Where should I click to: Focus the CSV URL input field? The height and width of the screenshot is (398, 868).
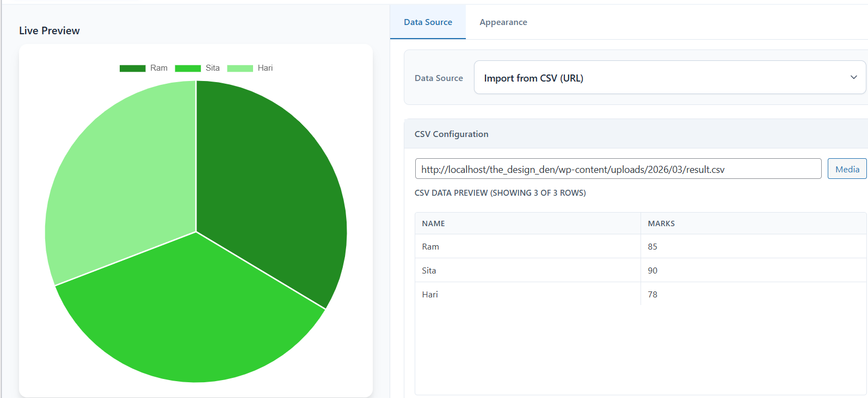(618, 169)
